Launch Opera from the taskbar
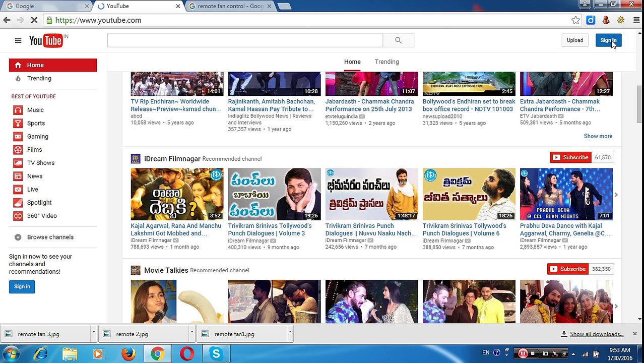 [x=187, y=354]
